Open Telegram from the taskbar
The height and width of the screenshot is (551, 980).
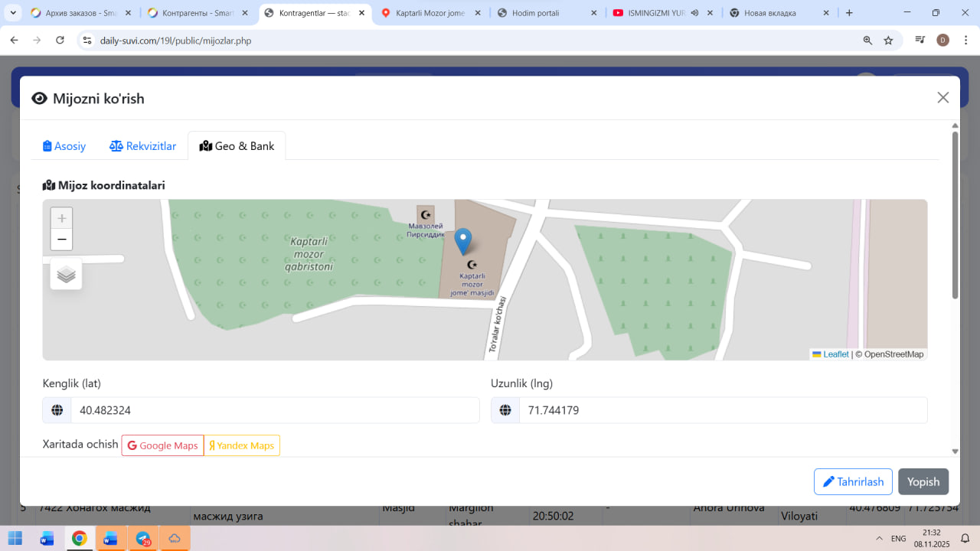143,538
